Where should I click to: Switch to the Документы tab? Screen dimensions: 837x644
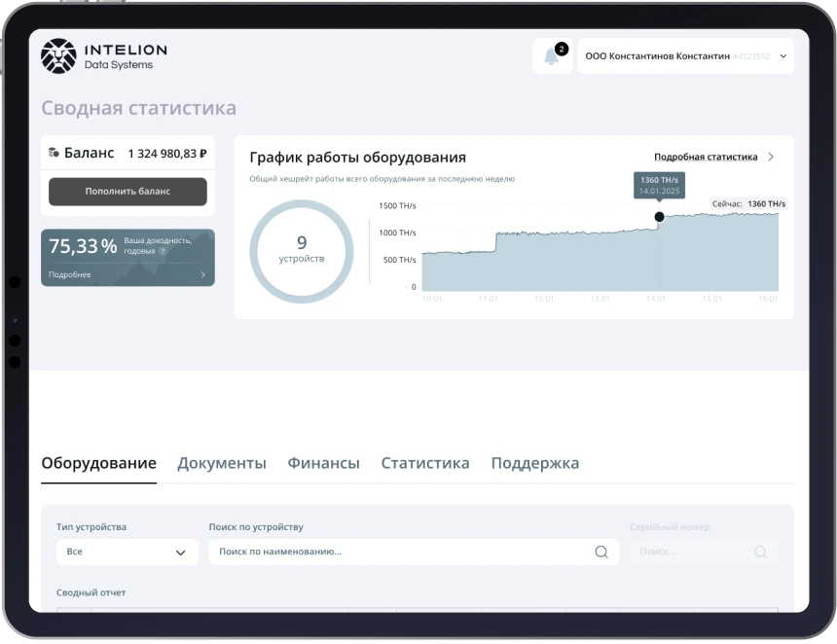pos(221,463)
